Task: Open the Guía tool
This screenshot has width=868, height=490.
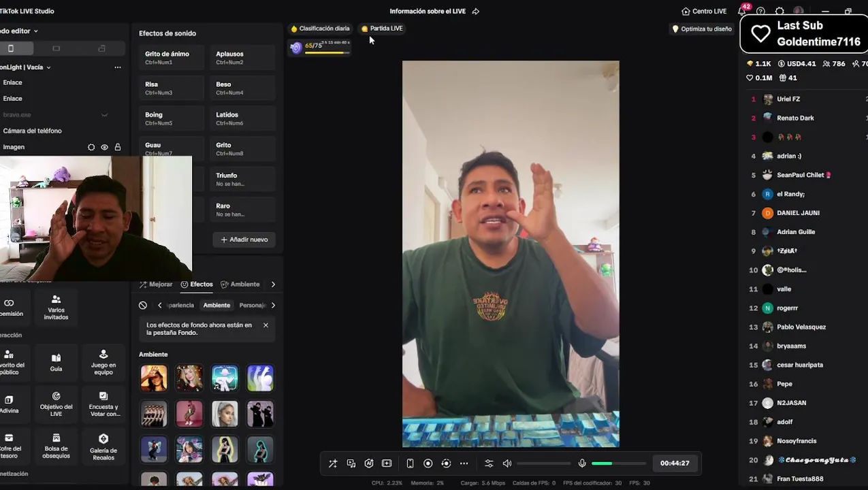Action: pyautogui.click(x=56, y=363)
